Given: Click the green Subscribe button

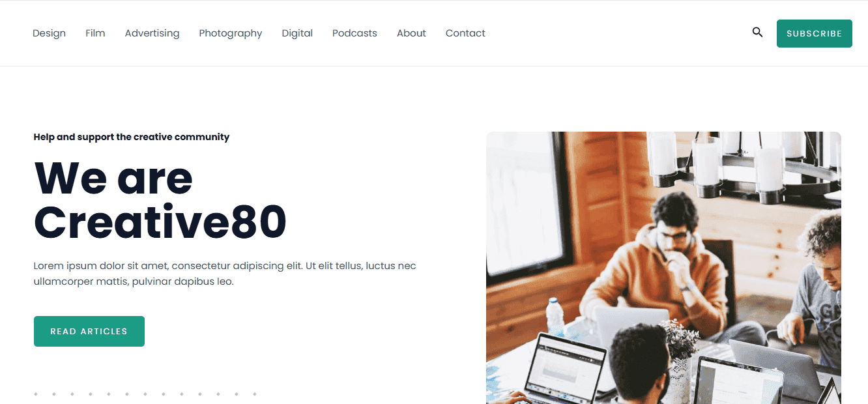Looking at the screenshot, I should pyautogui.click(x=814, y=33).
